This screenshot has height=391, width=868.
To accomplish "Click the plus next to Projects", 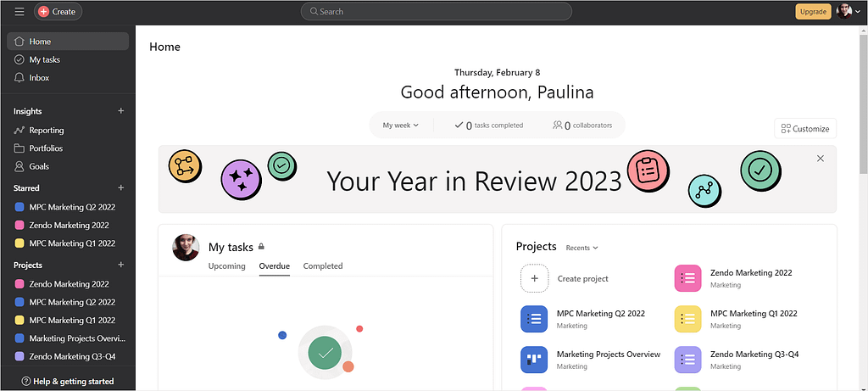I will click(120, 265).
